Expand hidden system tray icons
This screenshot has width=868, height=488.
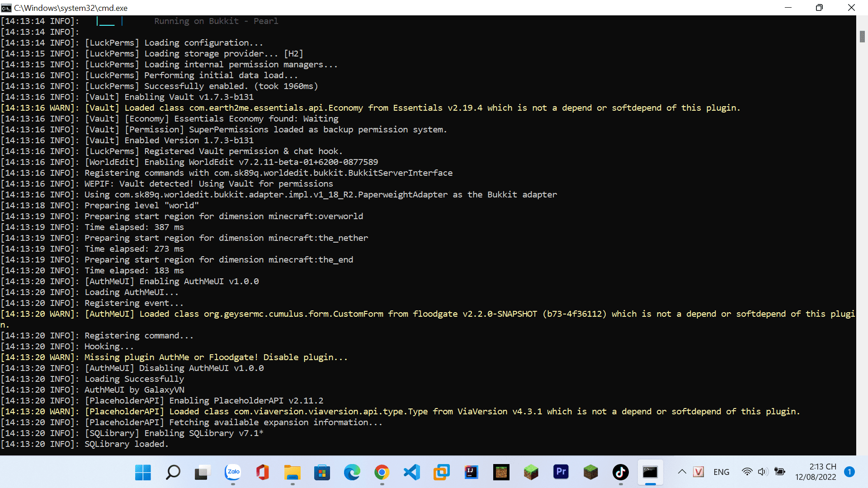pos(682,472)
